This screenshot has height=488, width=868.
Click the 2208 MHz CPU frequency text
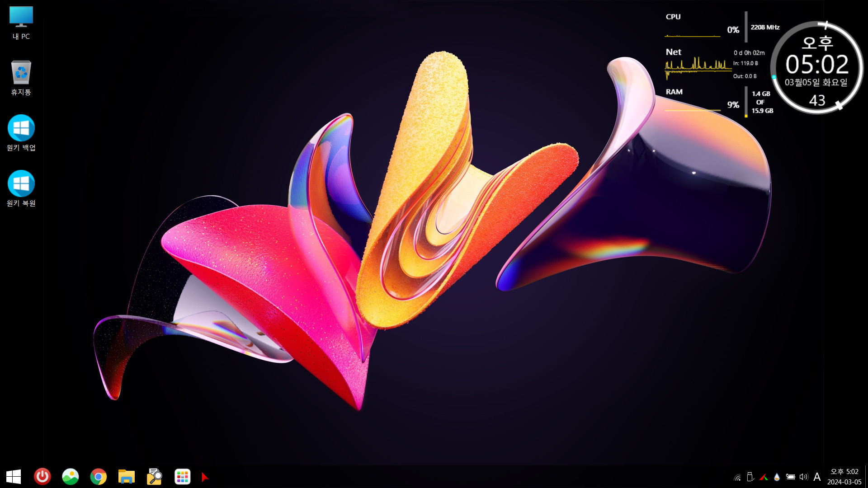[765, 27]
